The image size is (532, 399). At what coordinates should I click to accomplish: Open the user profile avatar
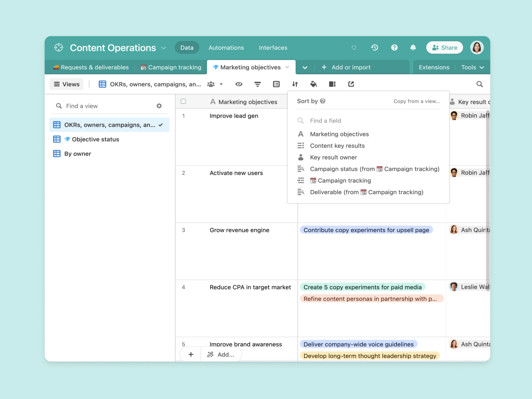click(477, 48)
